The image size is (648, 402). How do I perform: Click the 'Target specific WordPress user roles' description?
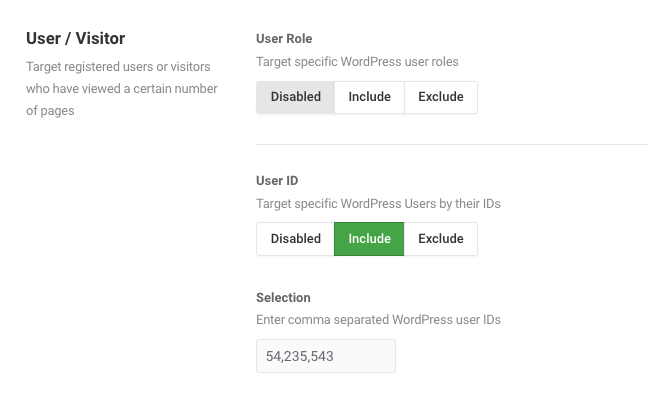click(x=357, y=62)
